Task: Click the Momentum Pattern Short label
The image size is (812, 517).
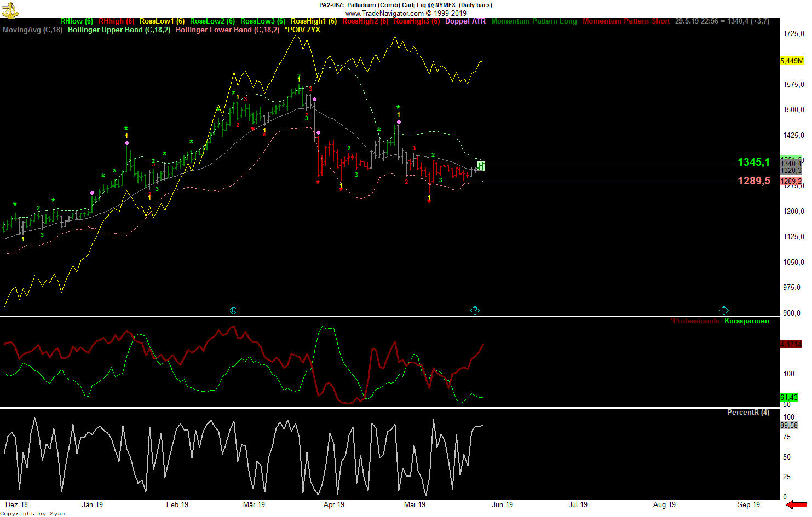Action: (x=626, y=21)
